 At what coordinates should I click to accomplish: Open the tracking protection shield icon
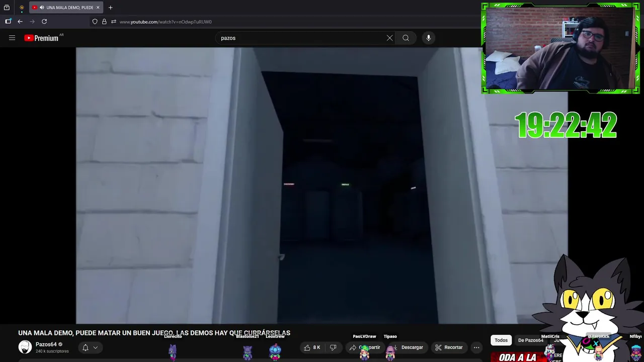tap(95, 22)
